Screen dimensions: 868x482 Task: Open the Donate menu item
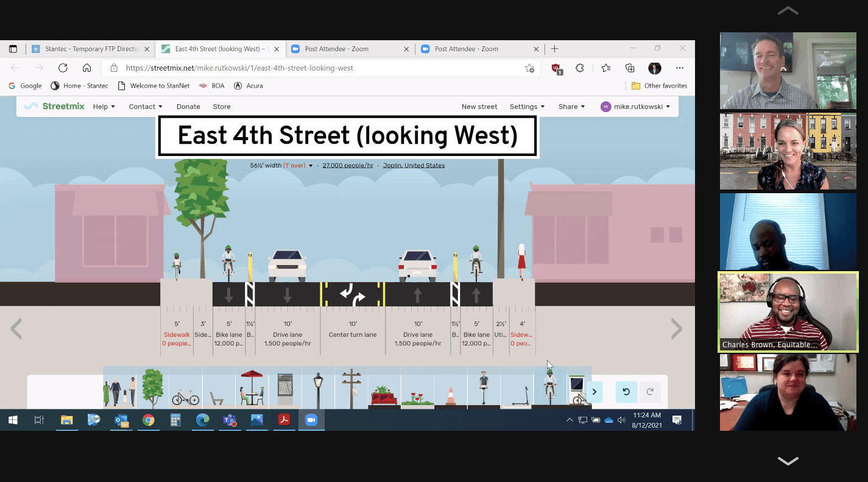(188, 107)
